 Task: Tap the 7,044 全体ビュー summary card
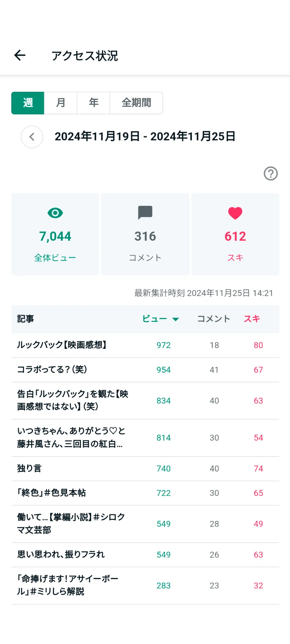55,234
